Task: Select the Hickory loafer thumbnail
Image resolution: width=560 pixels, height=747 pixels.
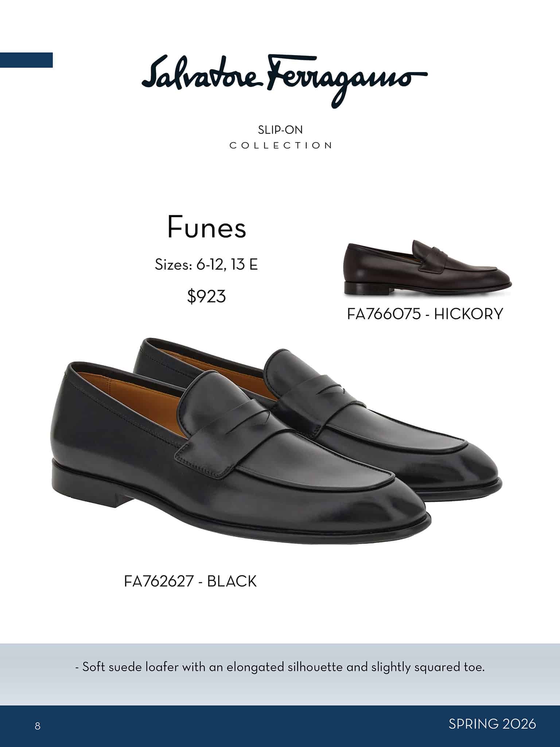Action: pos(428,267)
